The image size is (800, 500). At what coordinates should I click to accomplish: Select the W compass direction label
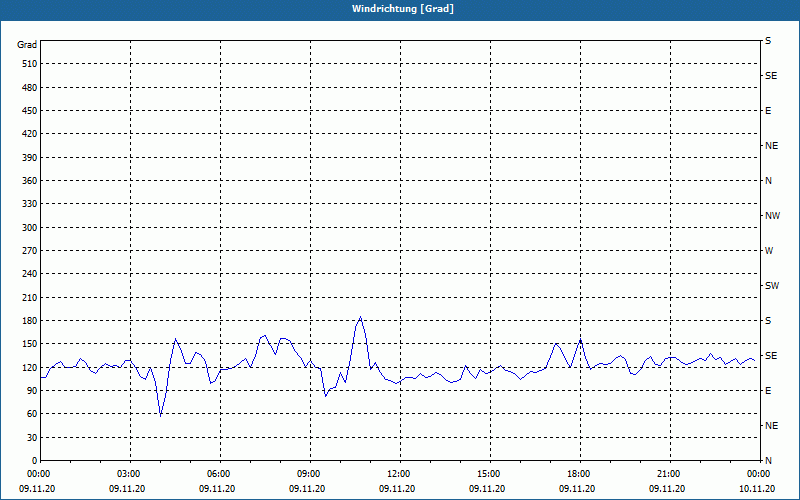tap(769, 251)
